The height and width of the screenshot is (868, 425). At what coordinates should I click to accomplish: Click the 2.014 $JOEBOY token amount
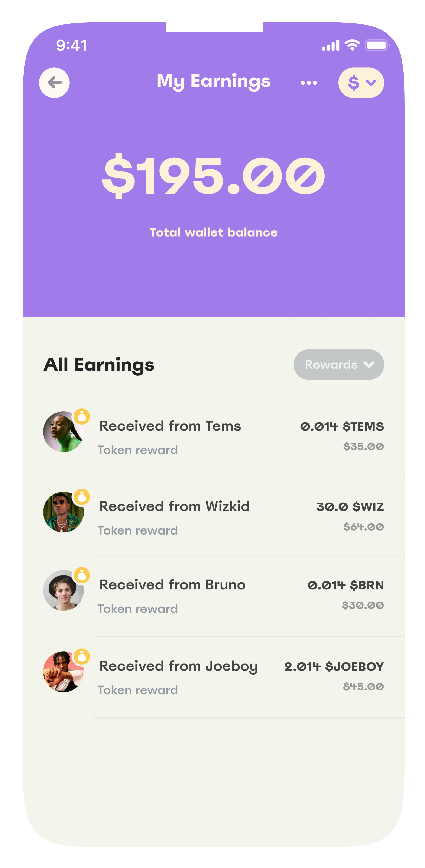(x=334, y=666)
